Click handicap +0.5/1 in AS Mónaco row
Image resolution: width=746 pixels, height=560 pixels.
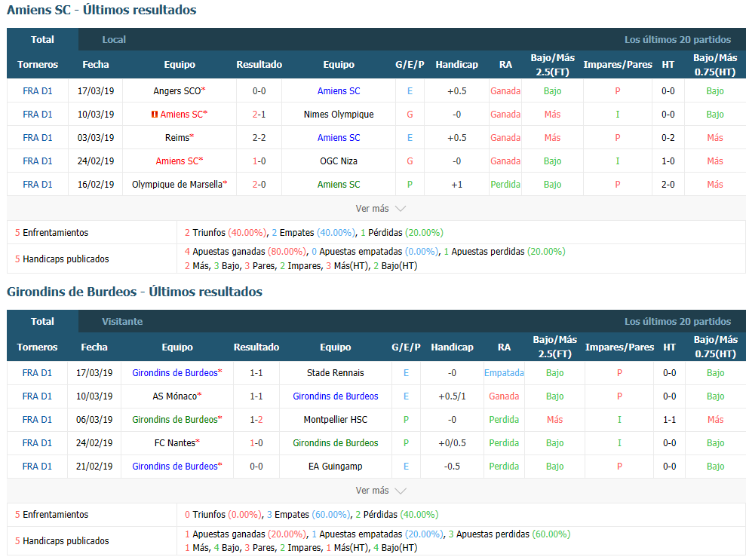pos(452,396)
